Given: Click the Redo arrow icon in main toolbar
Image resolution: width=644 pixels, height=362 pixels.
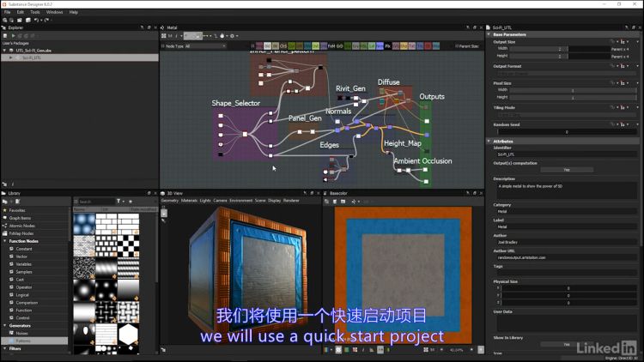Looking at the screenshot, I should click(47, 20).
